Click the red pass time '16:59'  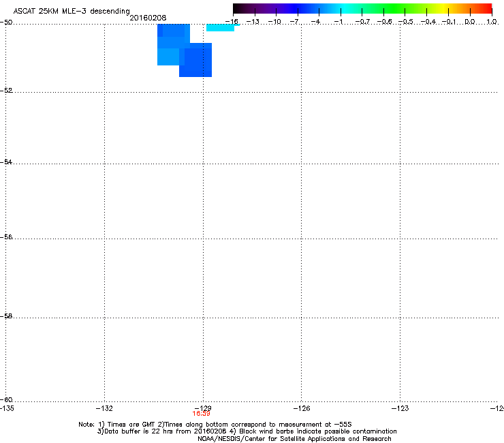[x=201, y=414]
